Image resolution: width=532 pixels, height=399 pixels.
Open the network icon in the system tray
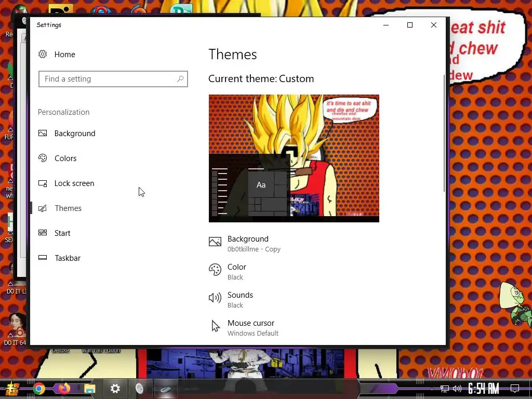tap(444, 389)
